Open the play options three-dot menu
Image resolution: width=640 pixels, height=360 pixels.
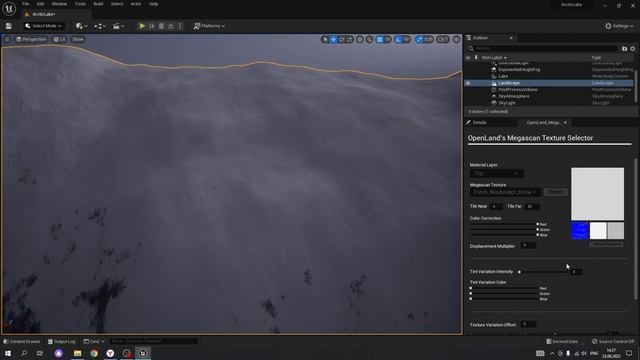180,26
